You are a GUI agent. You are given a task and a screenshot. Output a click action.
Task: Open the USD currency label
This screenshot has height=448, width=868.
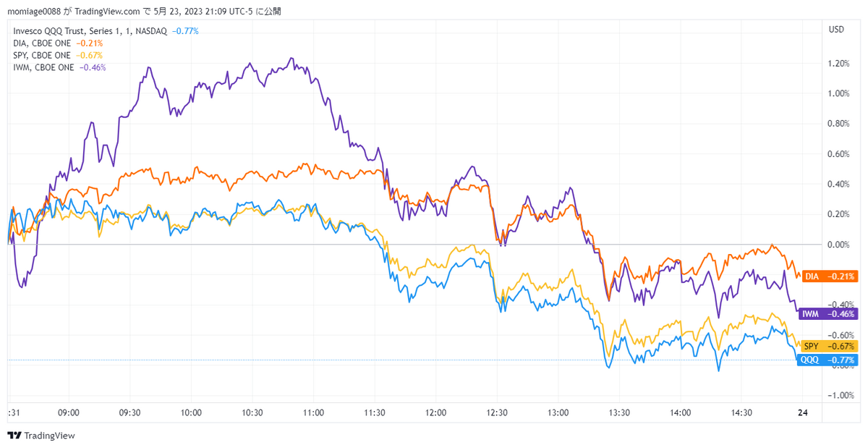pyautogui.click(x=836, y=30)
